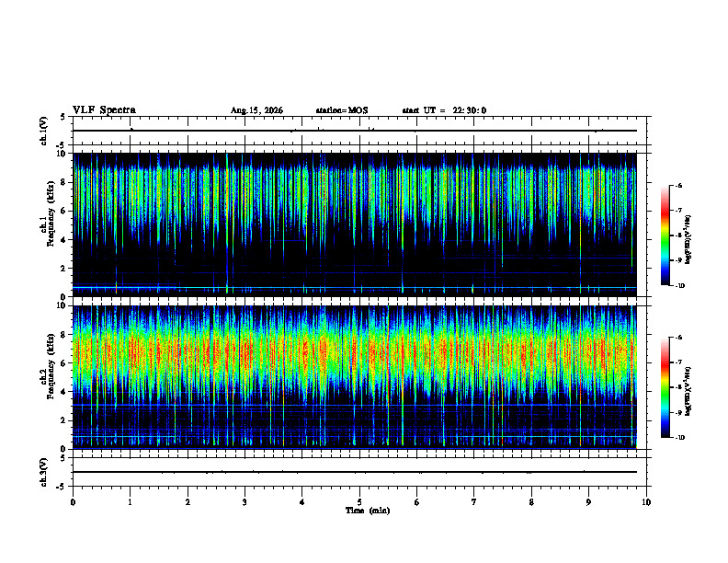Click the ch.2 spectrogram panel
728x563 pixels.
point(355,377)
